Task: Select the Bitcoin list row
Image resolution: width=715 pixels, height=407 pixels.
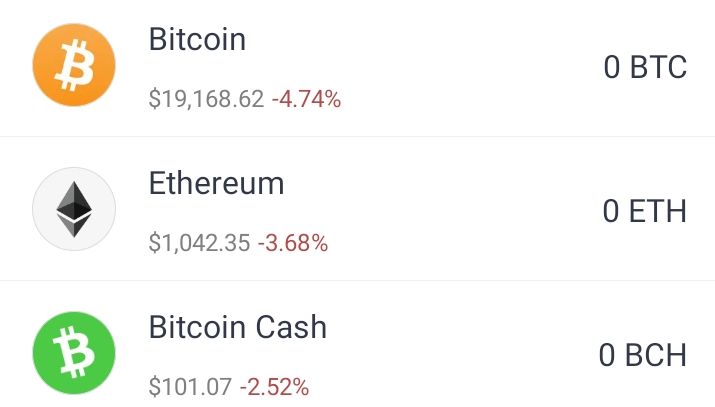Action: 358,68
